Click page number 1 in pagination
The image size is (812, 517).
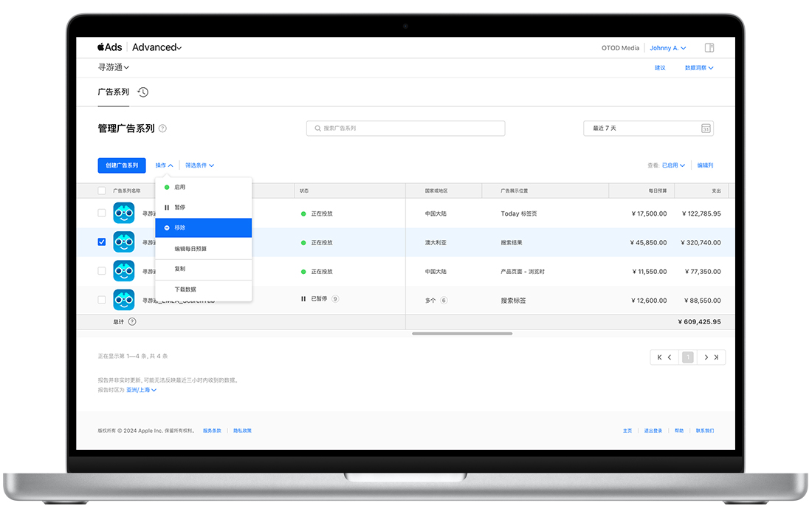click(688, 357)
